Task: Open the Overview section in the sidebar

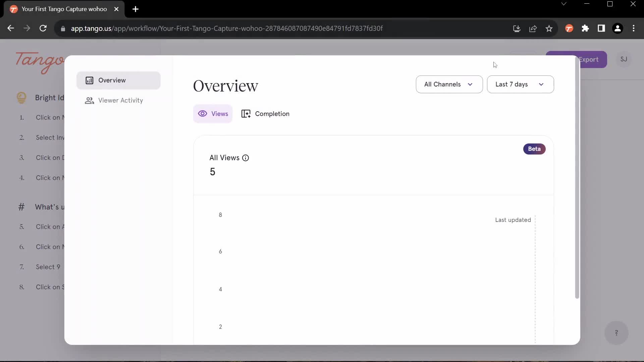Action: (118, 80)
